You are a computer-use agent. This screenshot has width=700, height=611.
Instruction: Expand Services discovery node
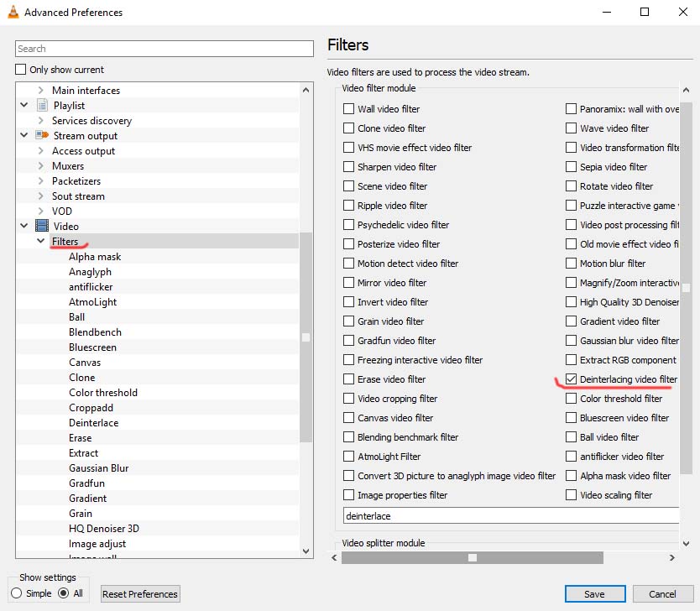click(40, 121)
